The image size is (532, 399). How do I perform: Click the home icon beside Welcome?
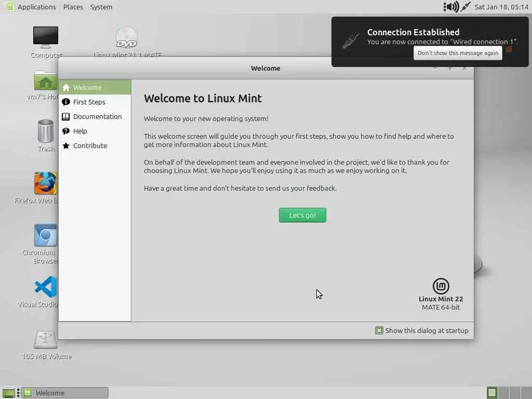(66, 87)
